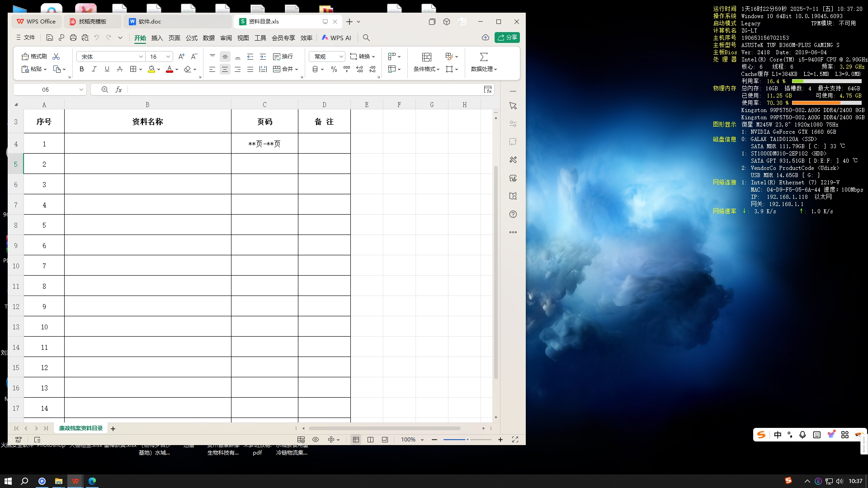Open the 文件 file menu
Viewport: 868px width, 488px height.
[26, 38]
